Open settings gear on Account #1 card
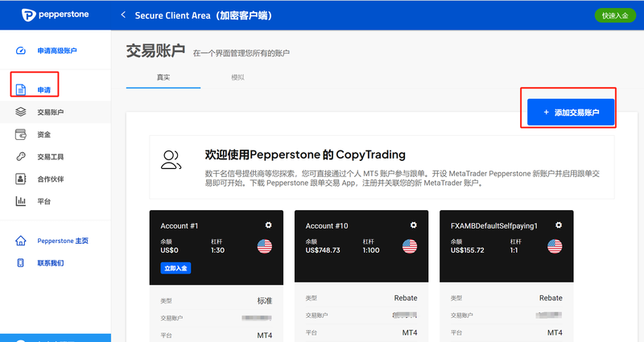The height and width of the screenshot is (342, 644). [269, 225]
